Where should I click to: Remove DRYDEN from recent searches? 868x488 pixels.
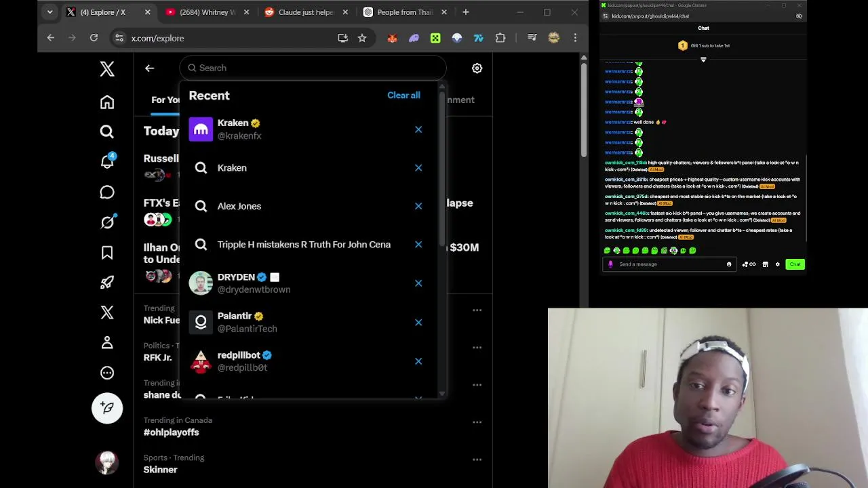[418, 283]
